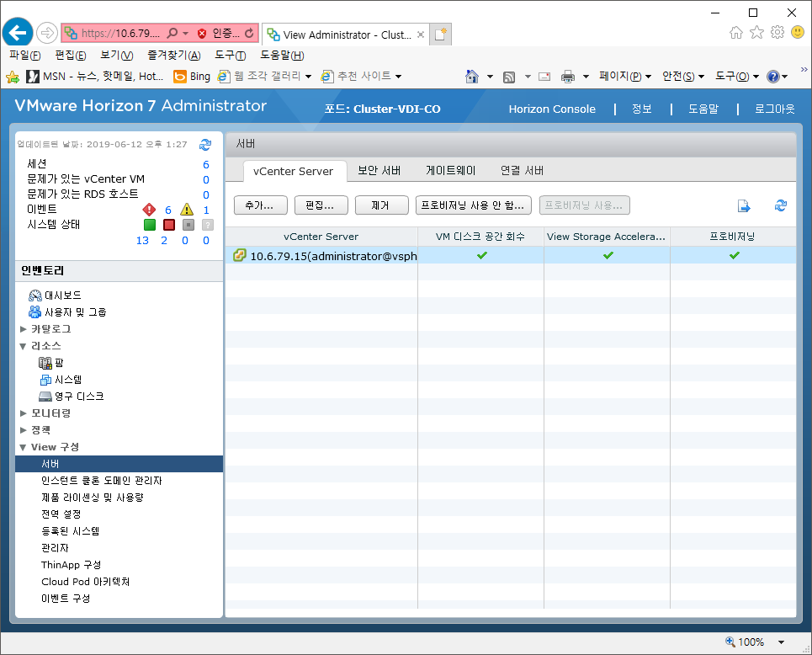The width and height of the screenshot is (812, 655).
Task: Switch to the 보안 서버 tab
Action: (x=379, y=171)
